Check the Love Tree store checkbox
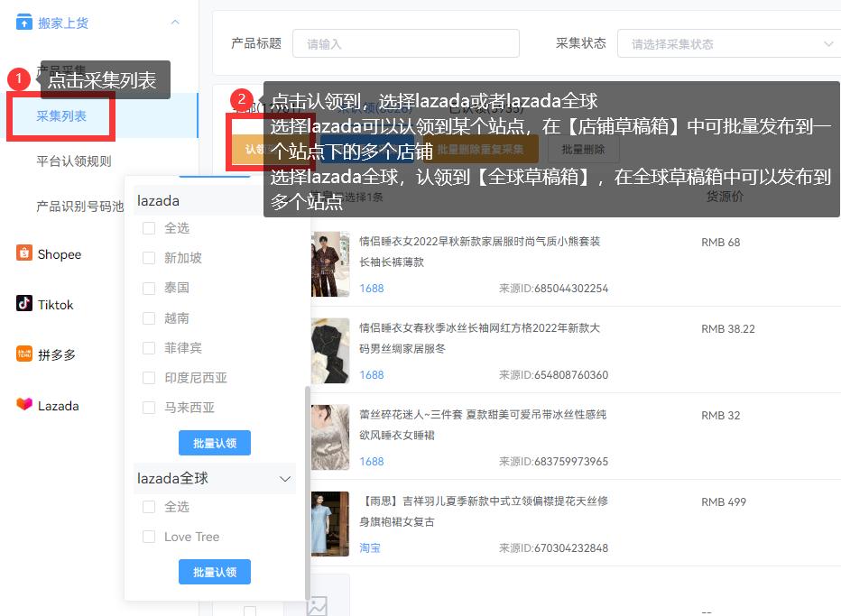 pos(148,537)
